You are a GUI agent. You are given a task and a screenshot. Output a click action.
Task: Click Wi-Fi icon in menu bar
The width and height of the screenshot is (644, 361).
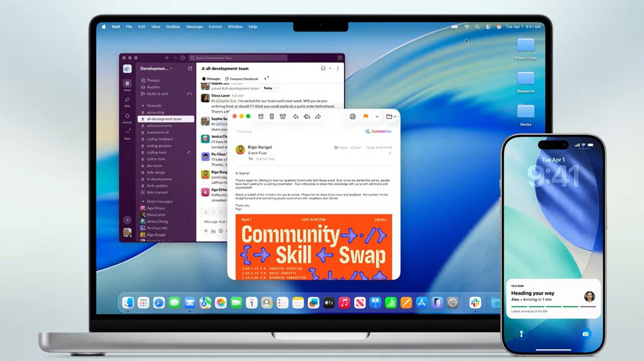pos(467,26)
